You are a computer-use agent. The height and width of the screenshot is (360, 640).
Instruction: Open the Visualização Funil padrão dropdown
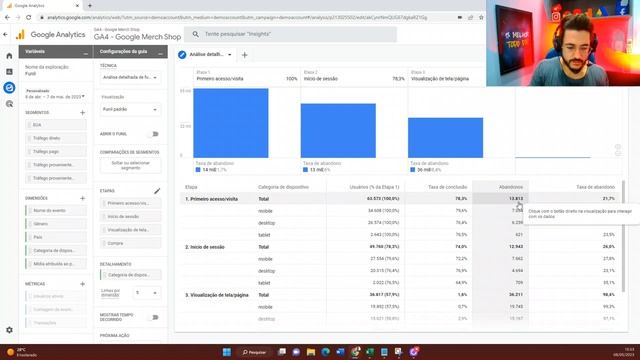(130, 109)
